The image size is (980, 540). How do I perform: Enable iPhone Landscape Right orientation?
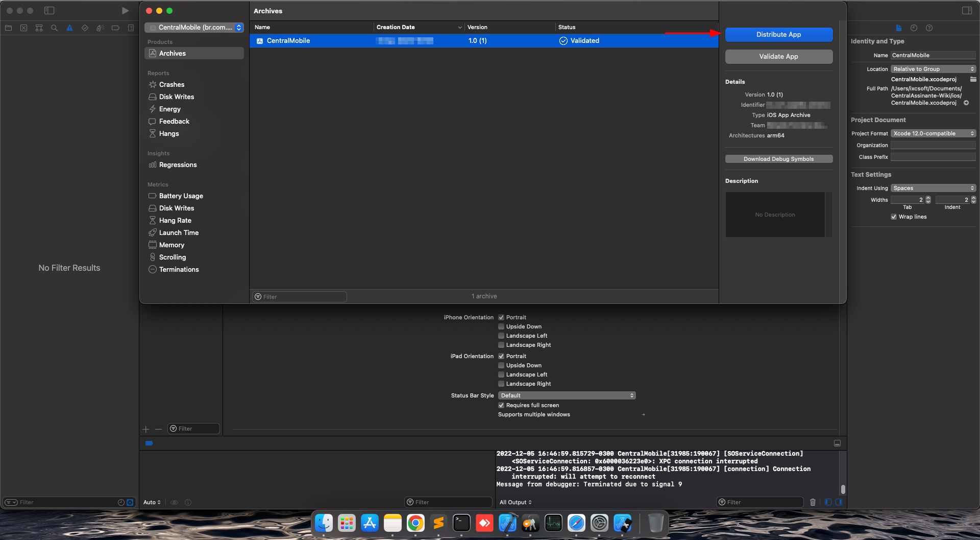tap(501, 345)
